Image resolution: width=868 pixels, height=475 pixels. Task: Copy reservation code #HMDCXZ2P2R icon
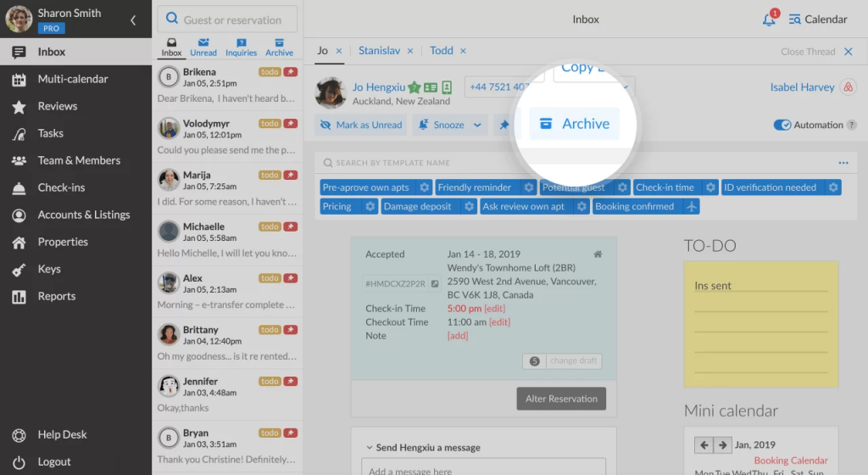pyautogui.click(x=435, y=283)
